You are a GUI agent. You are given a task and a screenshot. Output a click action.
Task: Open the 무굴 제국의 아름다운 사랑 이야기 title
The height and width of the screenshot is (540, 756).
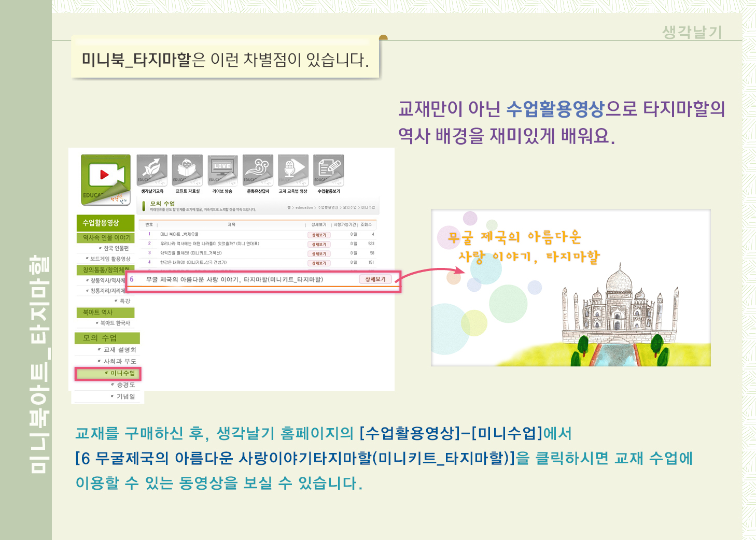pos(234,279)
